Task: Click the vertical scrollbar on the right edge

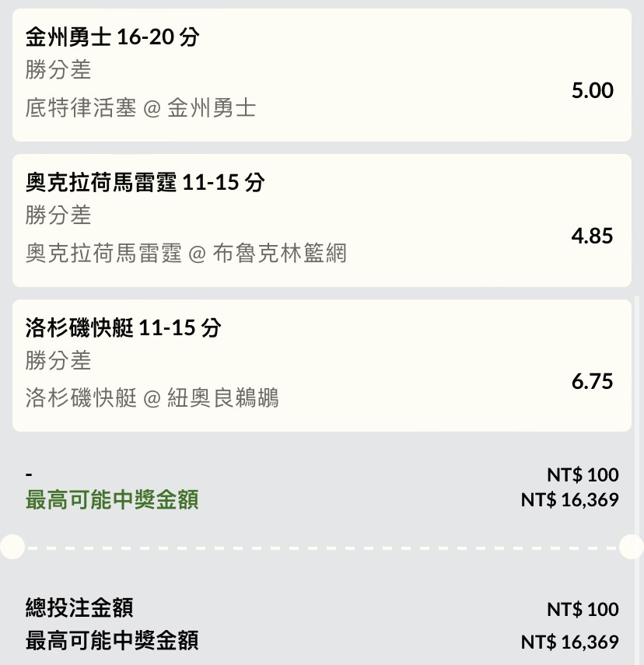Action: point(637,479)
